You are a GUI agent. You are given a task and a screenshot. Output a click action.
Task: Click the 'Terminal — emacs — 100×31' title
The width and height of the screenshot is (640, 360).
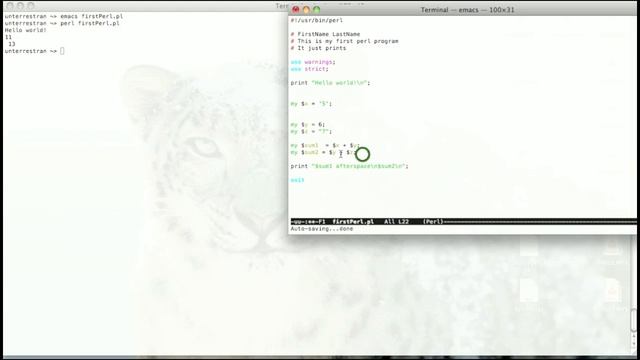(x=467, y=10)
